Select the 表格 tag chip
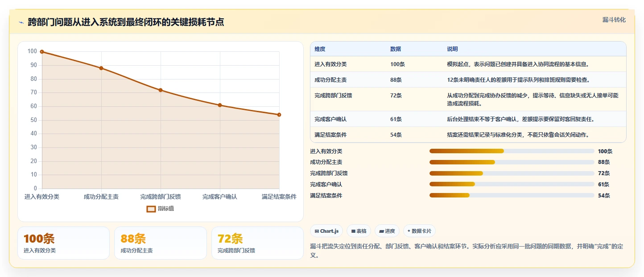The image size is (644, 277). 359,231
